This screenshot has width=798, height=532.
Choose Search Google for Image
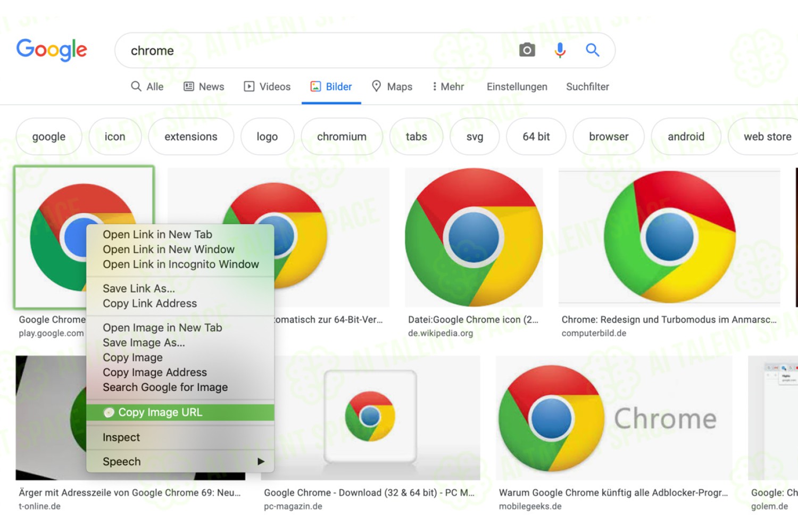point(180,387)
